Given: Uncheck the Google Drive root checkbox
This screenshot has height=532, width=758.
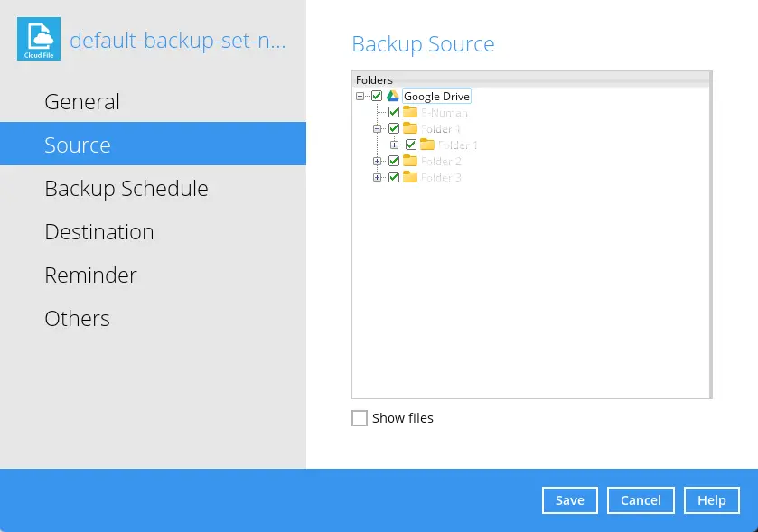Looking at the screenshot, I should coord(377,97).
